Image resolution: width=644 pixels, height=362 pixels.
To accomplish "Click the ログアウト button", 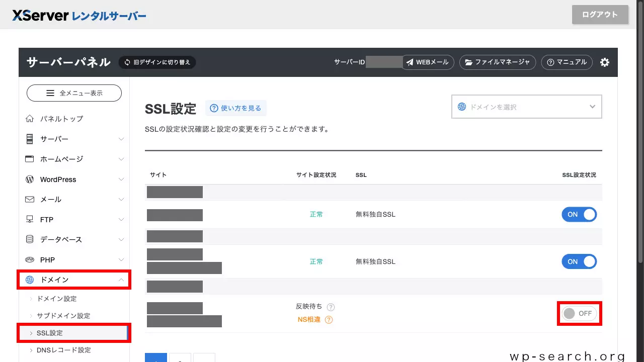I will (x=600, y=15).
